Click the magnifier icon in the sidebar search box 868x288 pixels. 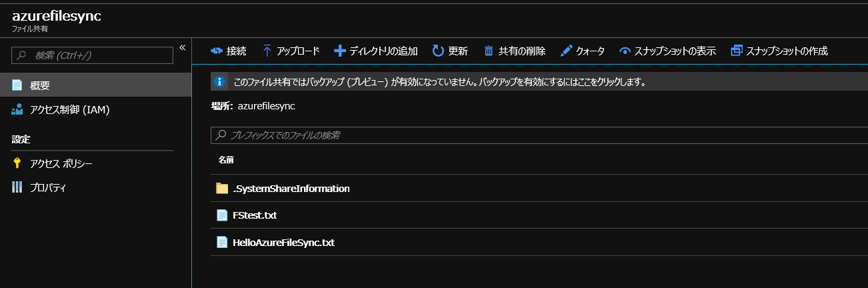(21, 55)
